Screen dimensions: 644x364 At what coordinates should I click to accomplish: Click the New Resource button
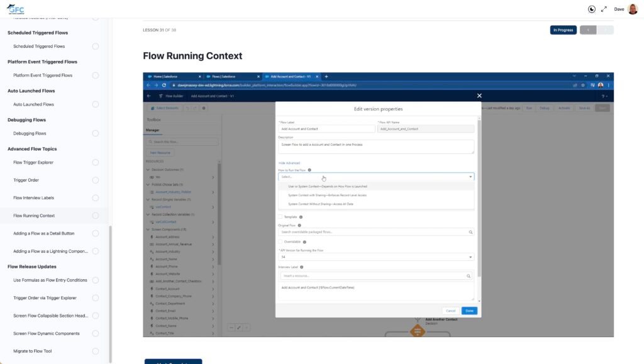coord(160,153)
